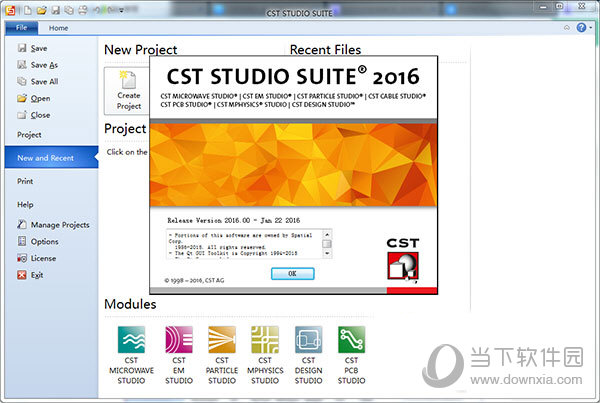This screenshot has height=403, width=600.
Task: Click the Save All quick access icon
Action: (x=69, y=10)
